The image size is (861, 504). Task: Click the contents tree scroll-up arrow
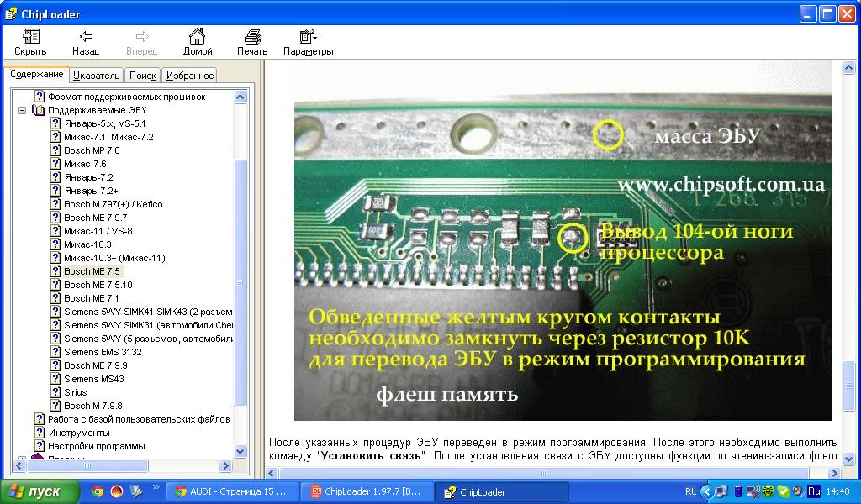pyautogui.click(x=240, y=97)
